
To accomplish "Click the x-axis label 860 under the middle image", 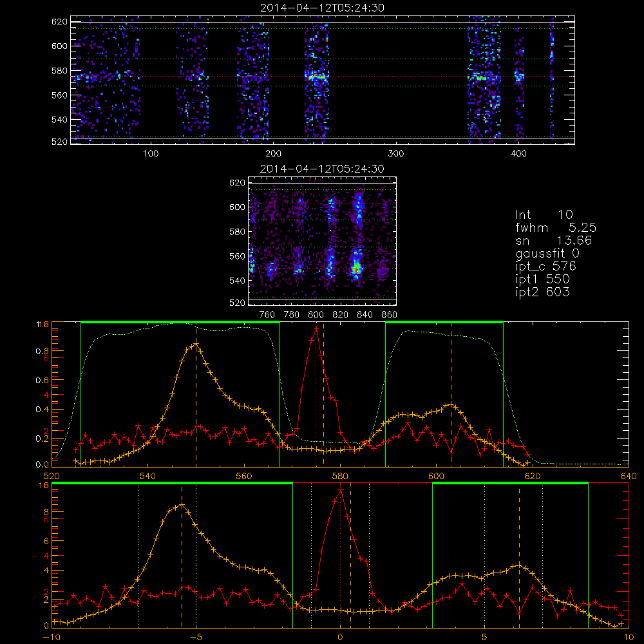I will coord(390,315).
